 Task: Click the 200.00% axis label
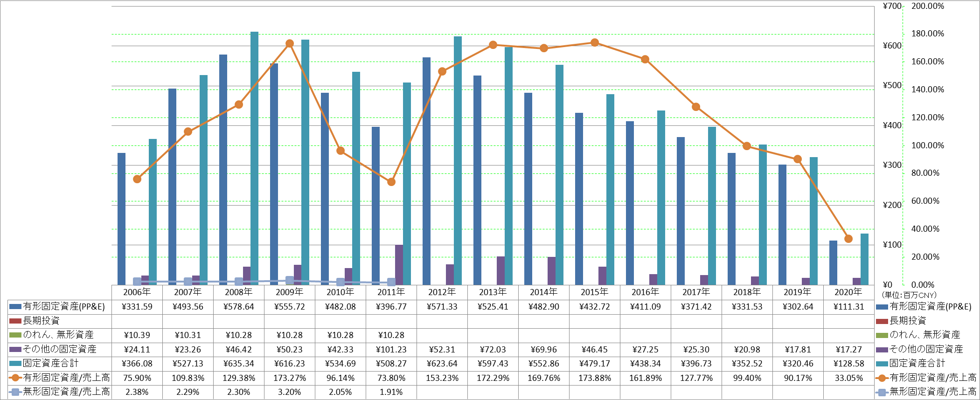(x=928, y=6)
